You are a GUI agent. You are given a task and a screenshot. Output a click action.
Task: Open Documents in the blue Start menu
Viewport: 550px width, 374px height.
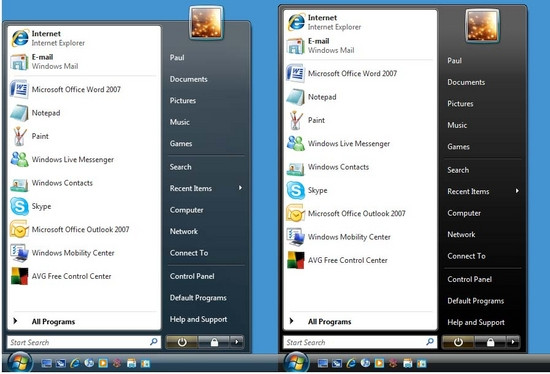[206, 79]
